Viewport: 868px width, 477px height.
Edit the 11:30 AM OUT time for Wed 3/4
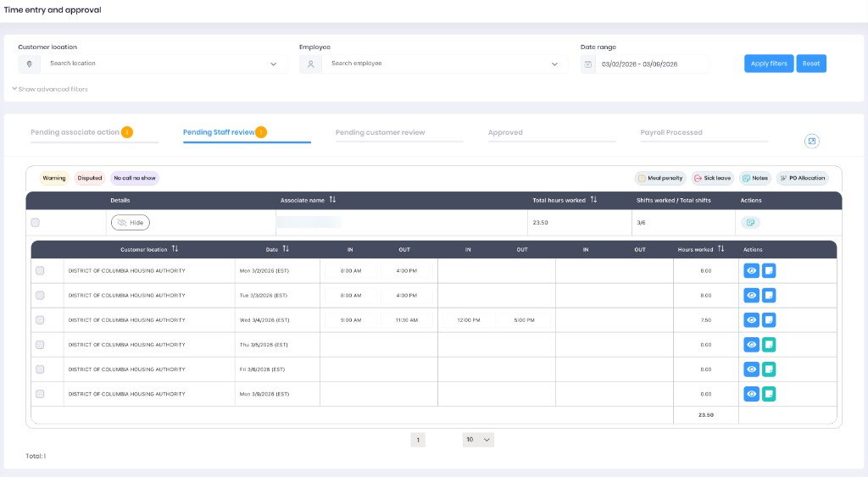pyautogui.click(x=407, y=320)
